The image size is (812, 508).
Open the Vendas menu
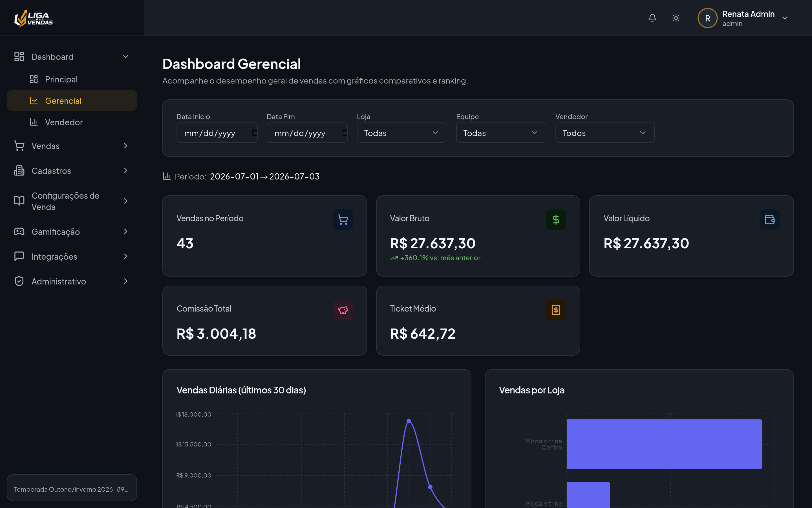[x=72, y=146]
